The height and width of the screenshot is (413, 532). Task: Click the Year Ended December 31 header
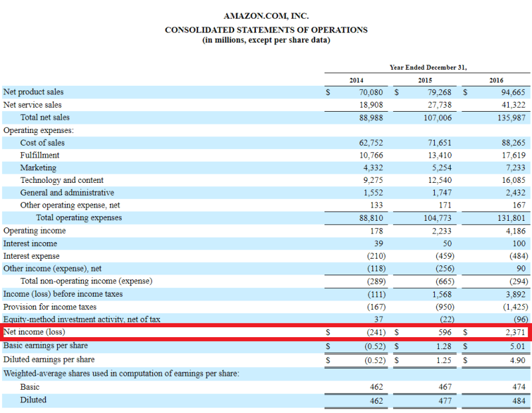pyautogui.click(x=428, y=67)
